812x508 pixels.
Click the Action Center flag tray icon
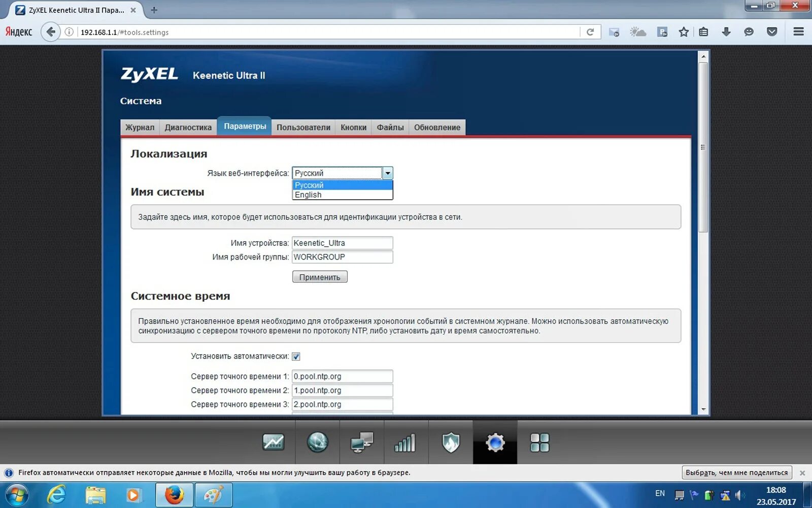pyautogui.click(x=694, y=495)
